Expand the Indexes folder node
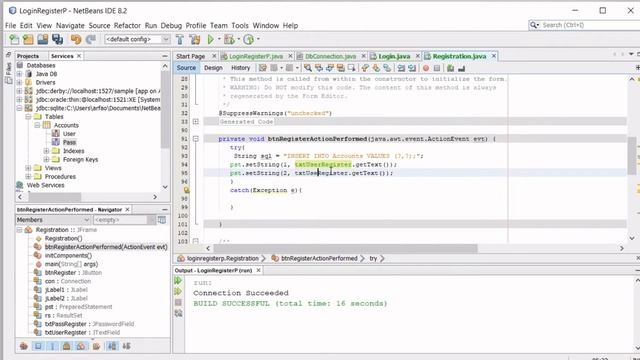Viewport: 640px width, 360px height. [46, 151]
